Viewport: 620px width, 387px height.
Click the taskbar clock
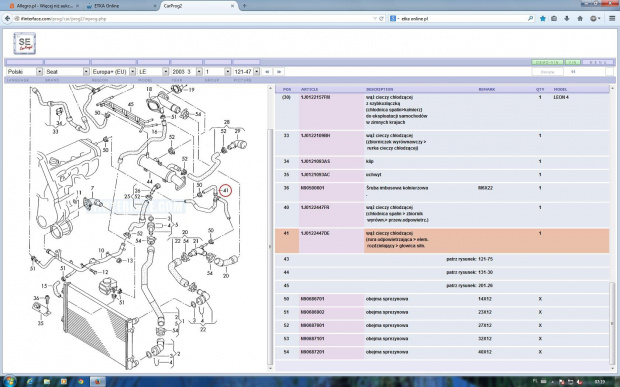(599, 382)
